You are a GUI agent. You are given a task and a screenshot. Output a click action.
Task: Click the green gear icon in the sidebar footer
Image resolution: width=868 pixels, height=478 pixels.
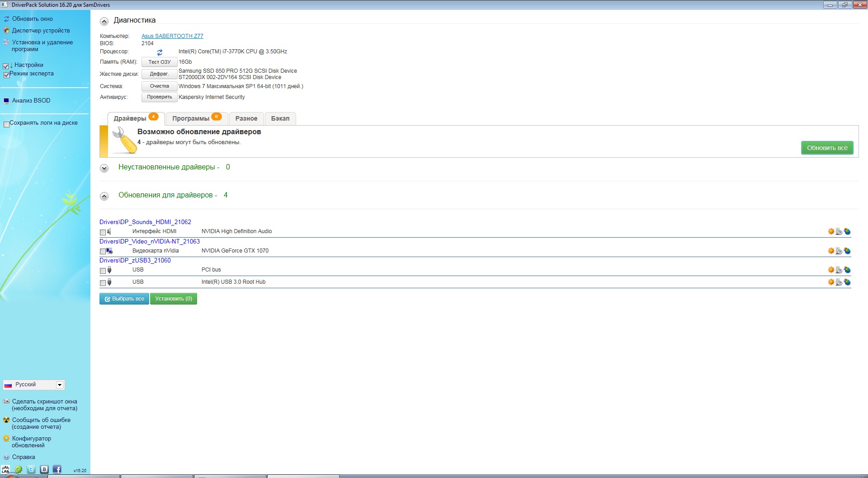[x=19, y=469]
